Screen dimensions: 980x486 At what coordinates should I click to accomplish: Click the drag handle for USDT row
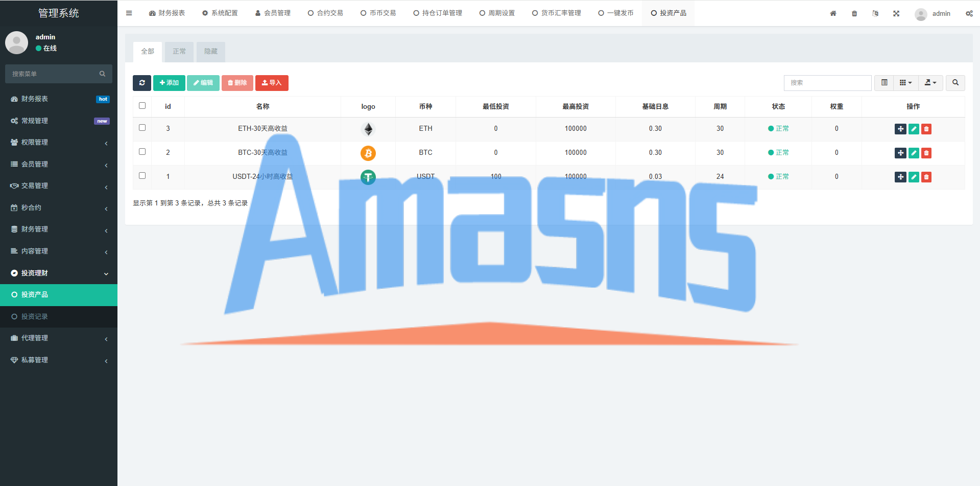(900, 177)
